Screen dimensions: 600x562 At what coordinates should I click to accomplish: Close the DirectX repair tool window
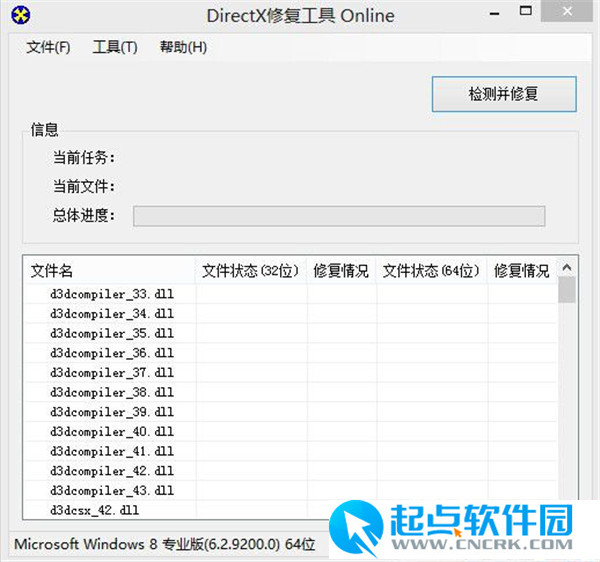567,11
